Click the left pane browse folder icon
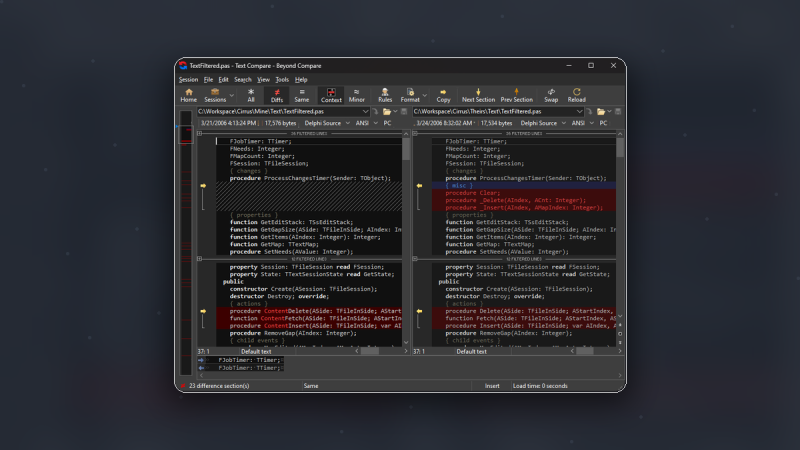 387,111
